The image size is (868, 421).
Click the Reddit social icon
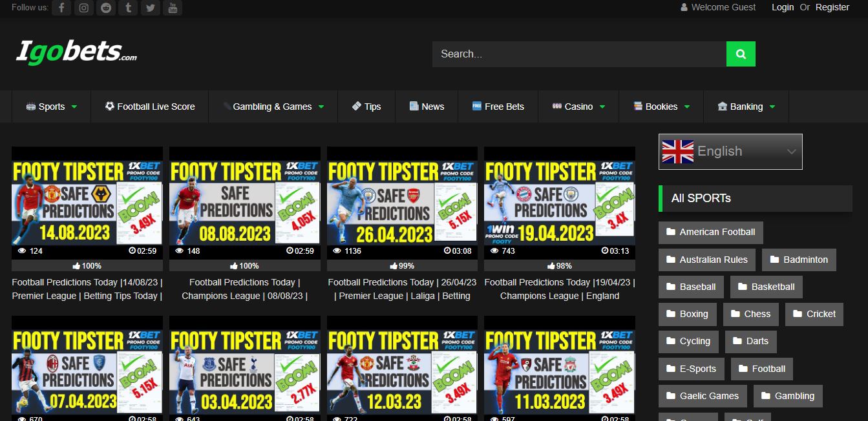[x=105, y=8]
